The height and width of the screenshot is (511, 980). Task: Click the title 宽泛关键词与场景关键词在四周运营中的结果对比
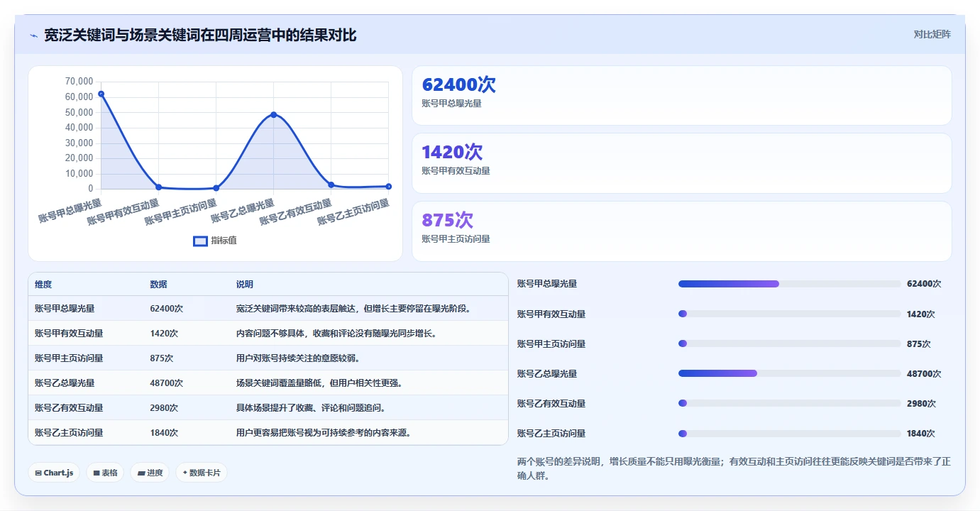[200, 35]
